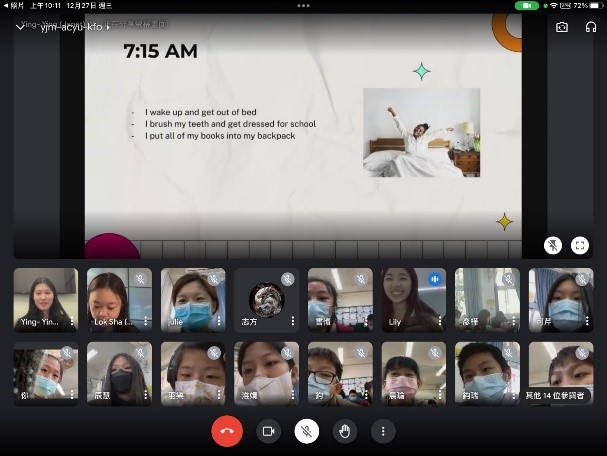Open the three-dot menu on 志方's tile

click(x=293, y=321)
